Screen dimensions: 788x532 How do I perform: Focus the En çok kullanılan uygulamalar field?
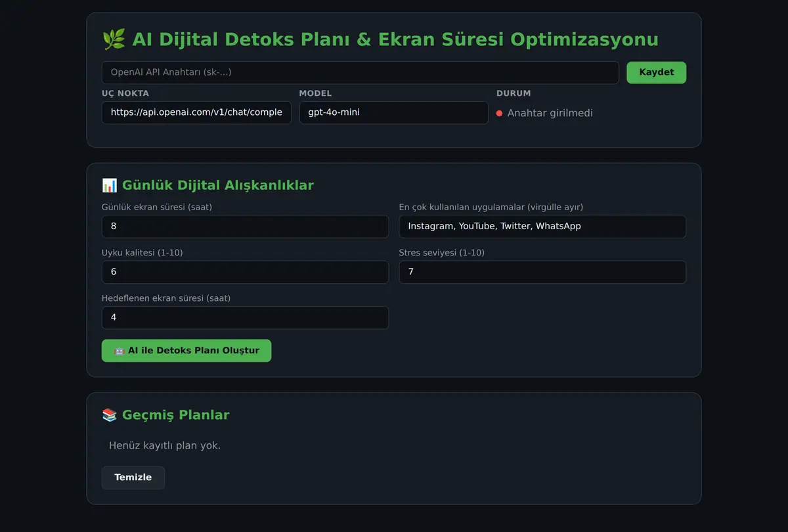point(542,227)
